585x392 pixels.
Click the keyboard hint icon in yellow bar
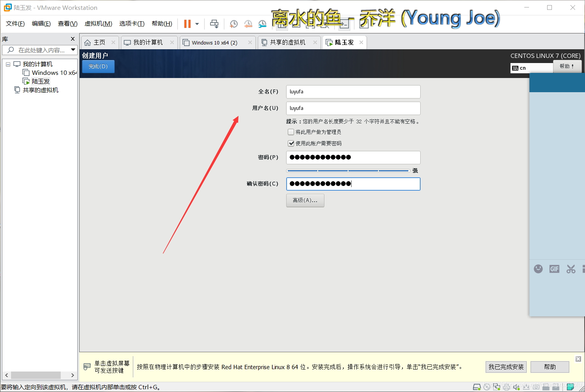click(x=87, y=367)
